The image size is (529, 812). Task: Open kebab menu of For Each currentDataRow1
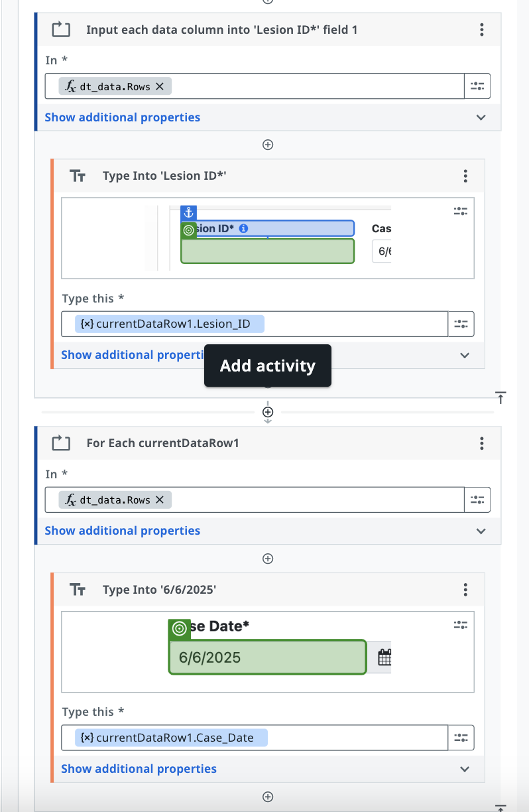click(481, 443)
